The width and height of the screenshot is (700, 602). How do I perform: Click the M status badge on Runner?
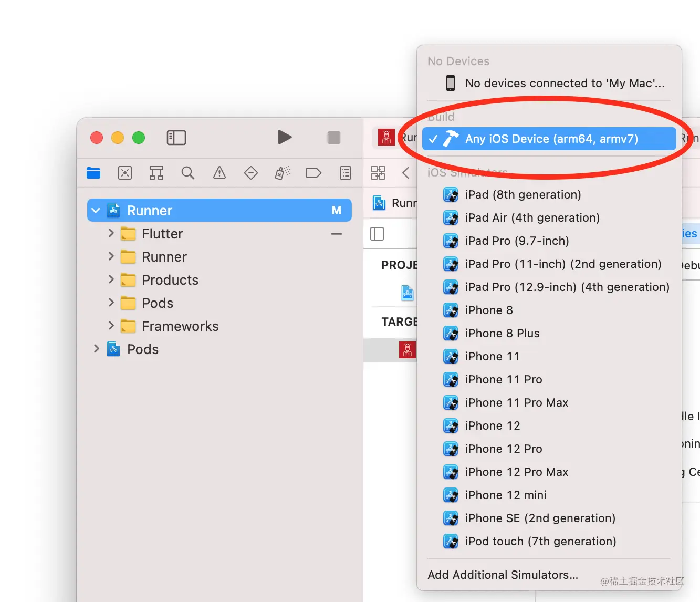coord(337,211)
